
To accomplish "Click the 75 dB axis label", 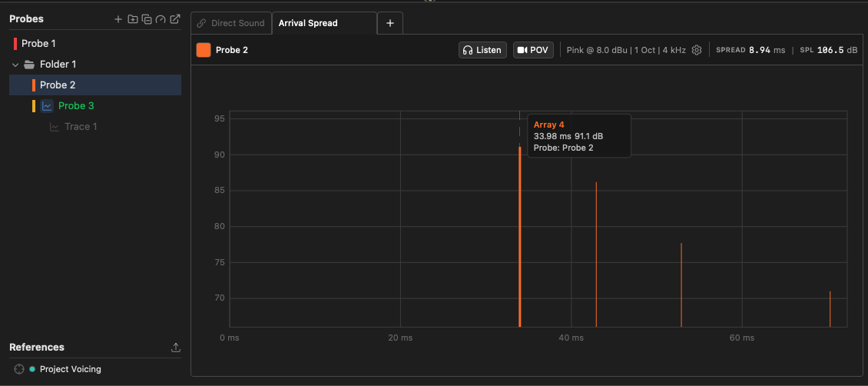I will click(x=220, y=262).
